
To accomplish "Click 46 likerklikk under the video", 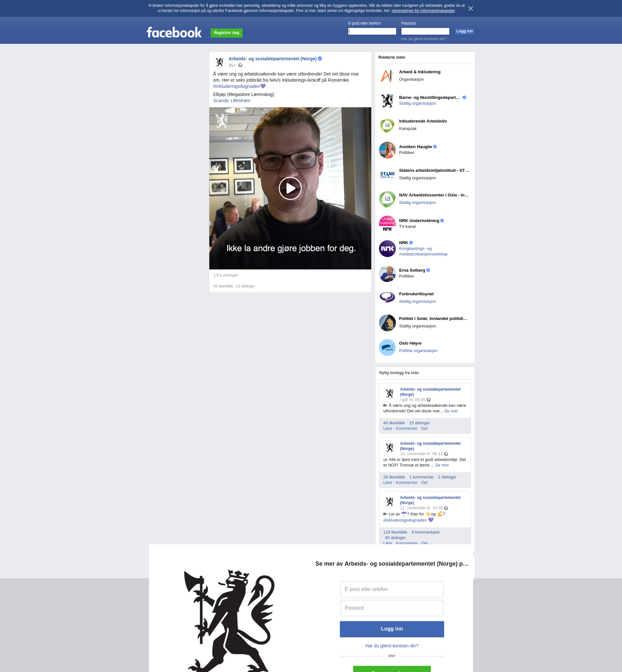I will [223, 286].
